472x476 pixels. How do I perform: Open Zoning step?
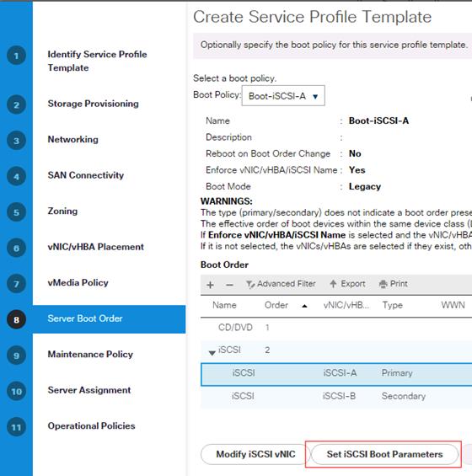(62, 211)
